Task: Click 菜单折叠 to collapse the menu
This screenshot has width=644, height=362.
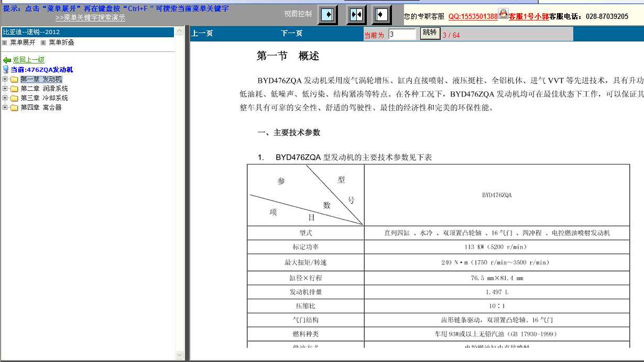Action: tap(61, 42)
